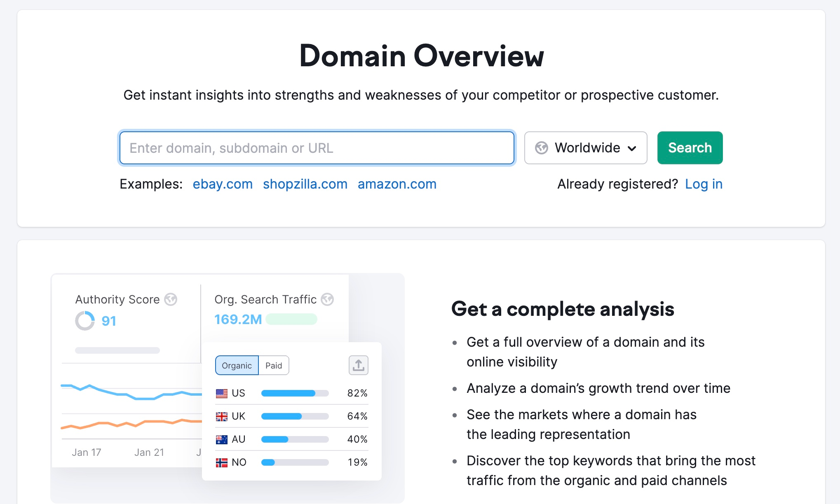Click the export/upload icon in traffic panel
840x504 pixels.
[358, 365]
